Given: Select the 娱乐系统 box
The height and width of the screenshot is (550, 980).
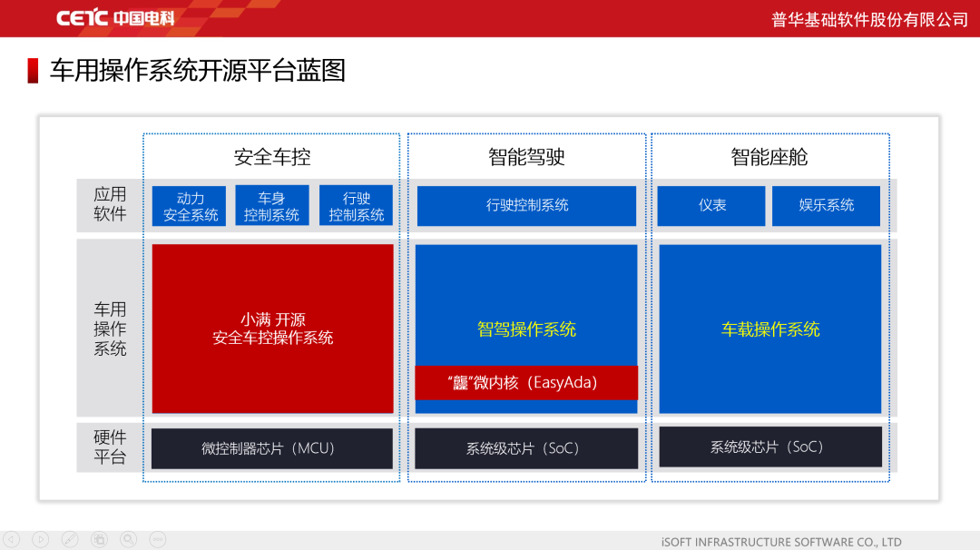Looking at the screenshot, I should pyautogui.click(x=826, y=206).
